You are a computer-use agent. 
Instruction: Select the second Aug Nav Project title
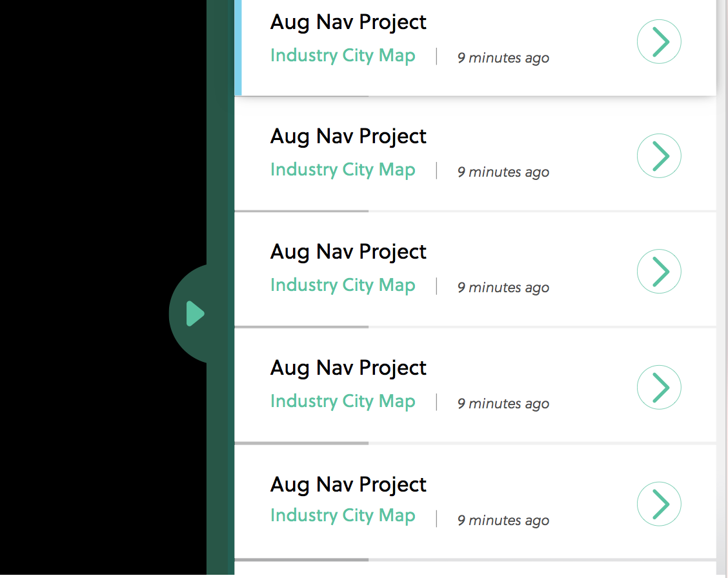coord(349,136)
